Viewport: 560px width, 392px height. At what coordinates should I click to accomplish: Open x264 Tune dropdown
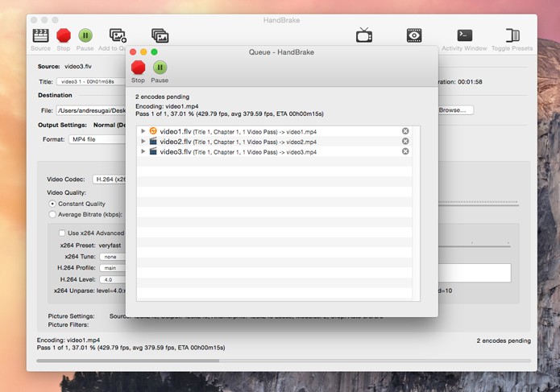coord(113,257)
